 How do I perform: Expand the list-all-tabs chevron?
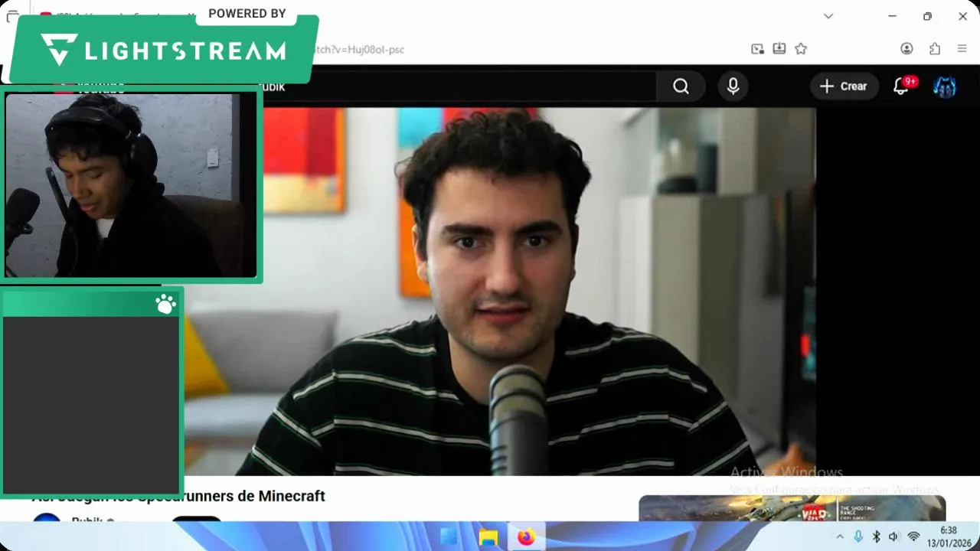click(x=828, y=16)
